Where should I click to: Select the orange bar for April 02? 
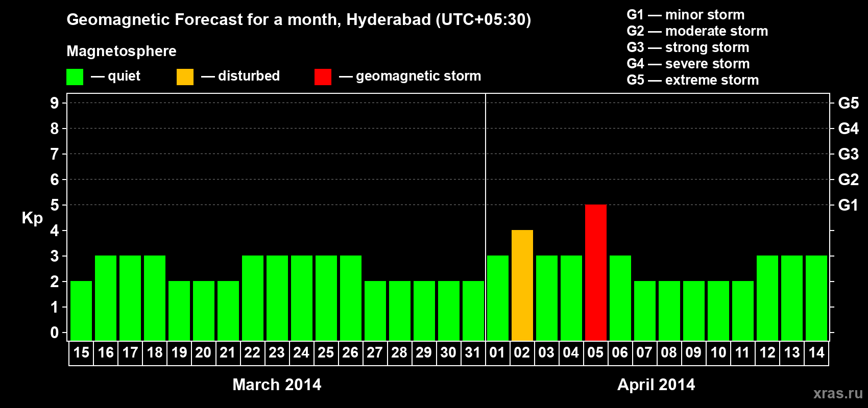pos(522,285)
